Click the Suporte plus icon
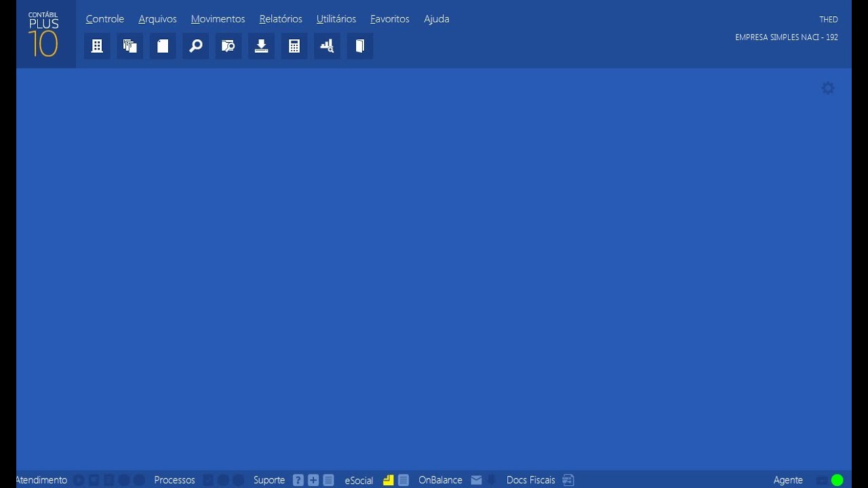 point(313,480)
